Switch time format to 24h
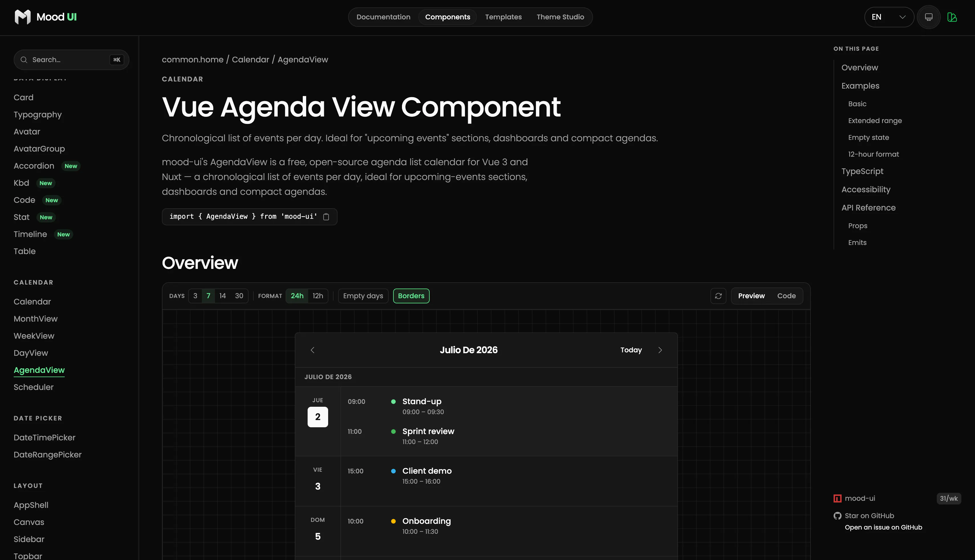 point(297,296)
